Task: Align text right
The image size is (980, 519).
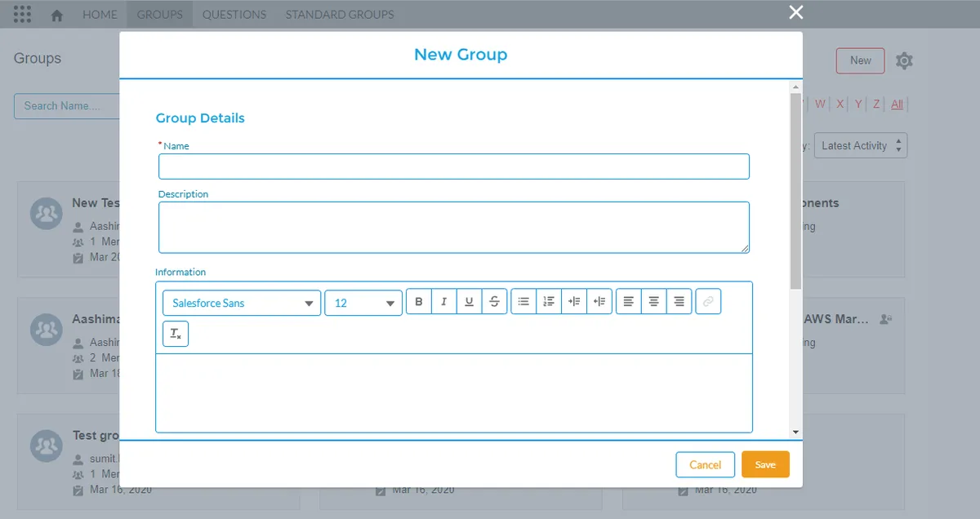Action: (x=679, y=302)
